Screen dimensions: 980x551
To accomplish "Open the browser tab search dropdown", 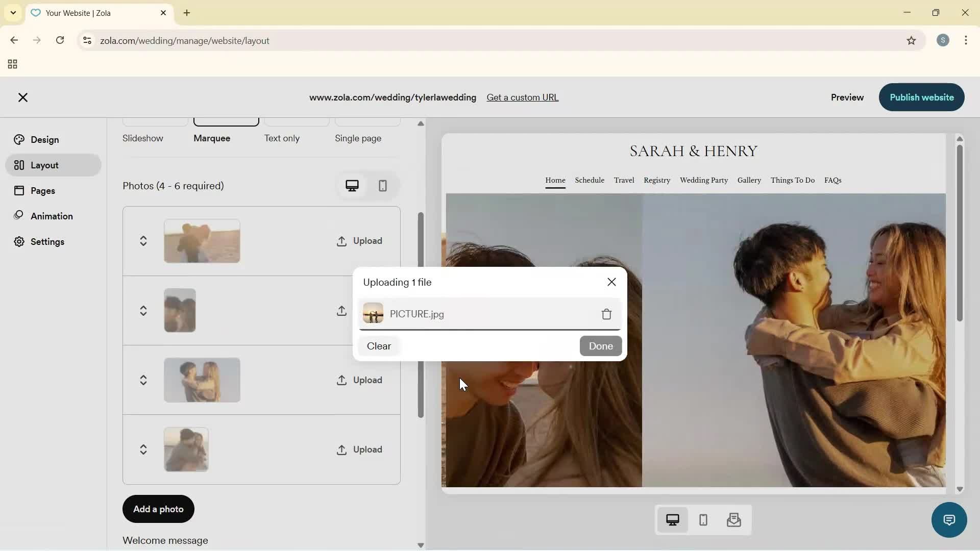I will click(13, 13).
